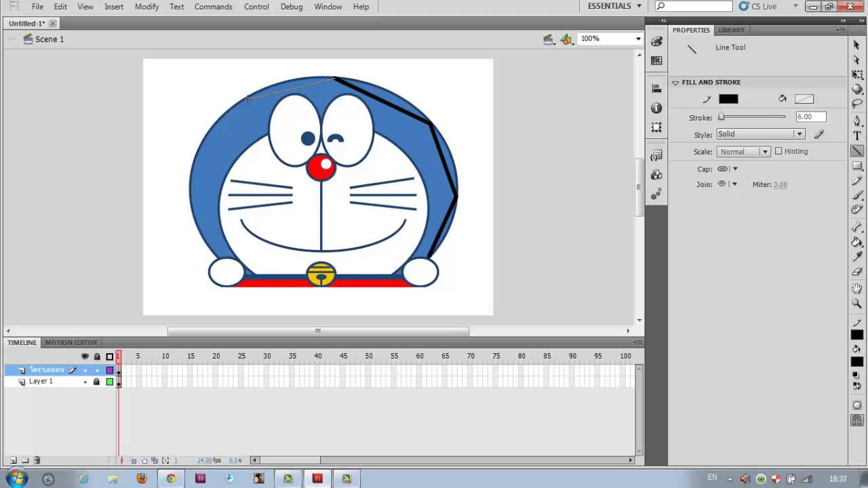Click the Delete layer trash icon
This screenshot has width=868, height=488.
tap(37, 460)
